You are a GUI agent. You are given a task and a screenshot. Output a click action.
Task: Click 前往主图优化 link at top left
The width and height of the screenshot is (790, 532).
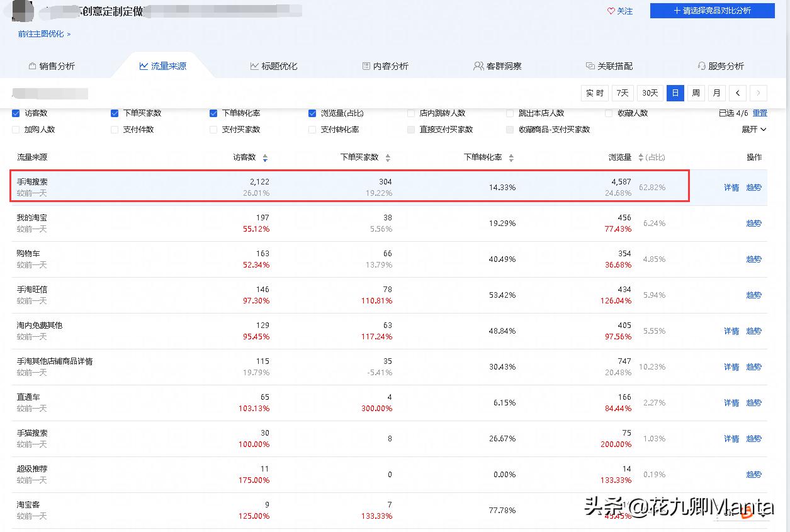point(40,34)
